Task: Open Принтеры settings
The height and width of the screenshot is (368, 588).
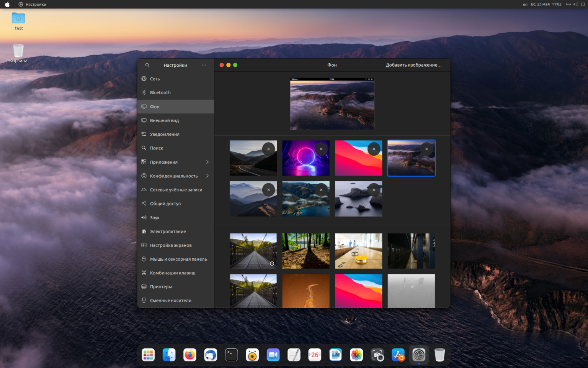Action: (x=176, y=287)
